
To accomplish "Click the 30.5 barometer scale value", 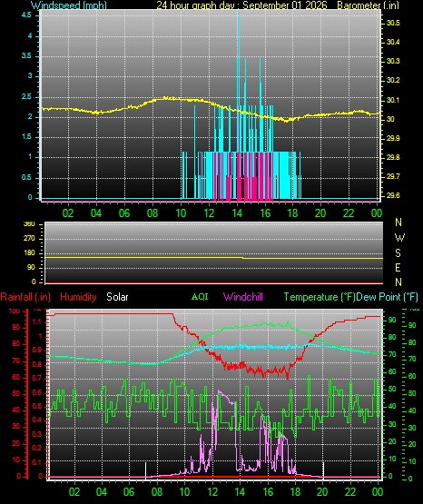I will point(393,23).
